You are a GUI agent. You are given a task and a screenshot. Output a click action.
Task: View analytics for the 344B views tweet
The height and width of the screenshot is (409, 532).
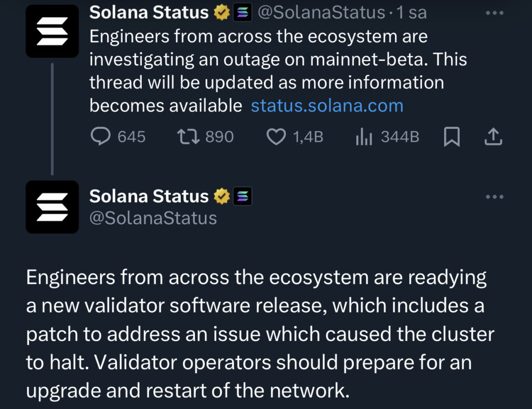pos(364,137)
